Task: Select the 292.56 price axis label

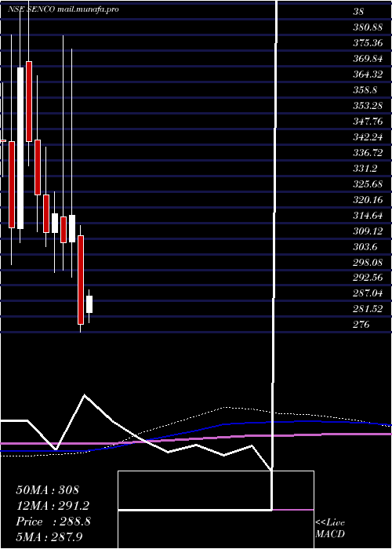Action: tap(368, 278)
